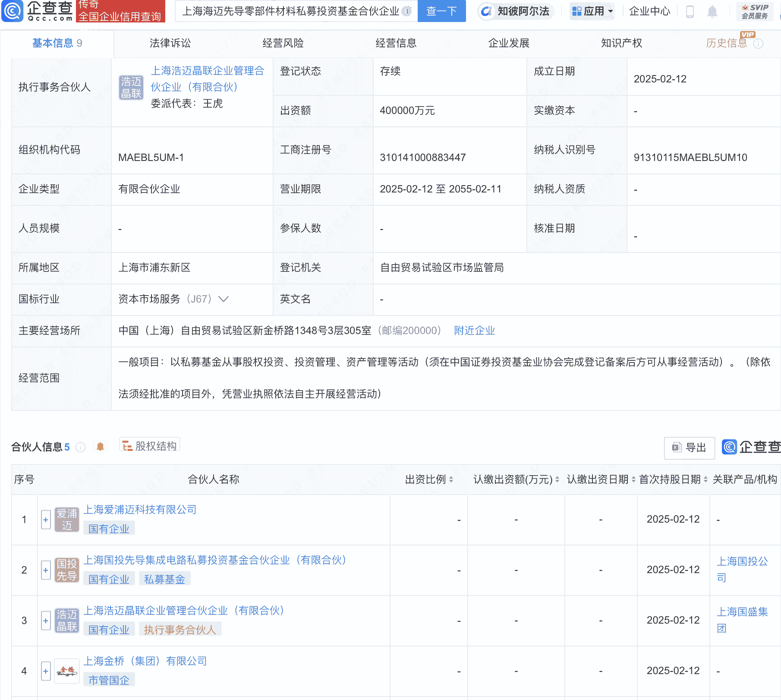Toggle sorting on 认缴出资额(万元) column
781x700 pixels.
pyautogui.click(x=557, y=479)
